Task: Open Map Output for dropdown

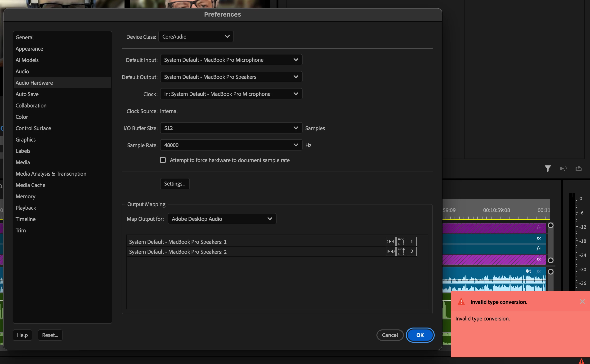Action: coord(222,219)
